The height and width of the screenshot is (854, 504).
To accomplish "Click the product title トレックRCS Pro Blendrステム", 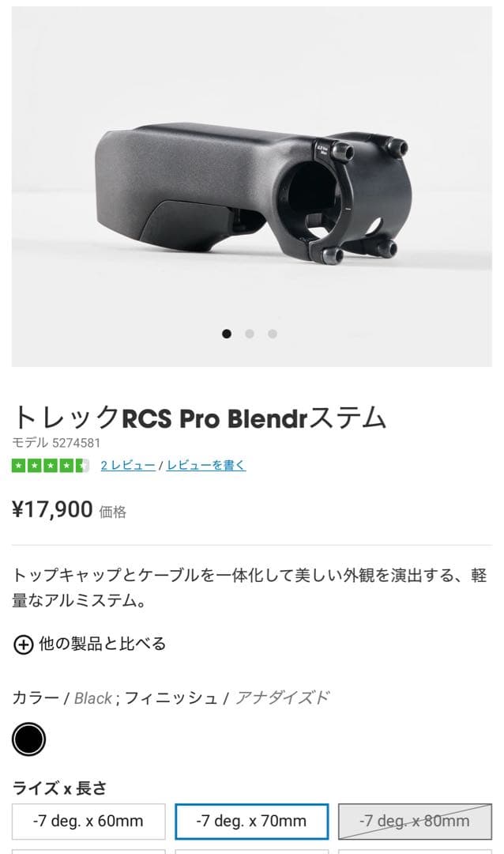I will click(199, 418).
